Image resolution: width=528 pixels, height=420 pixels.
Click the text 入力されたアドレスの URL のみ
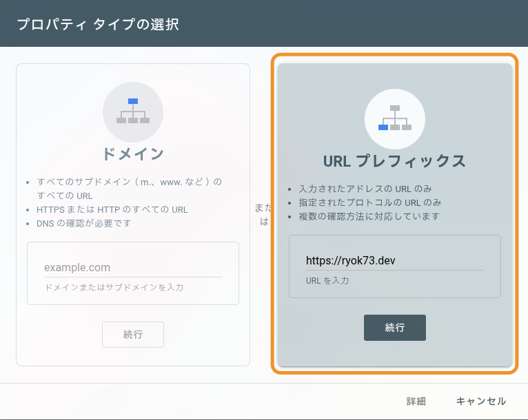pos(365,189)
